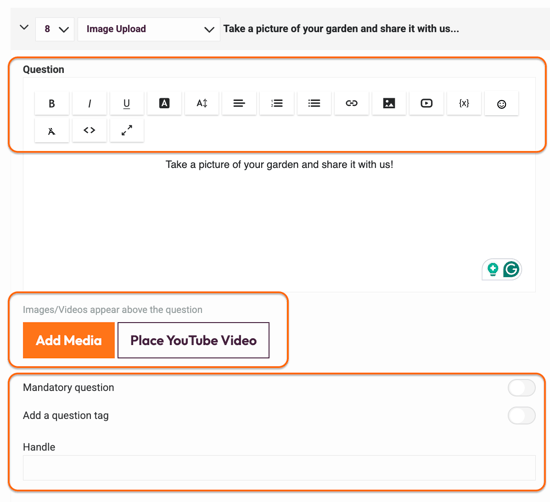The image size is (550, 502).
Task: Insert a {x} variable placeholder
Action: point(464,103)
